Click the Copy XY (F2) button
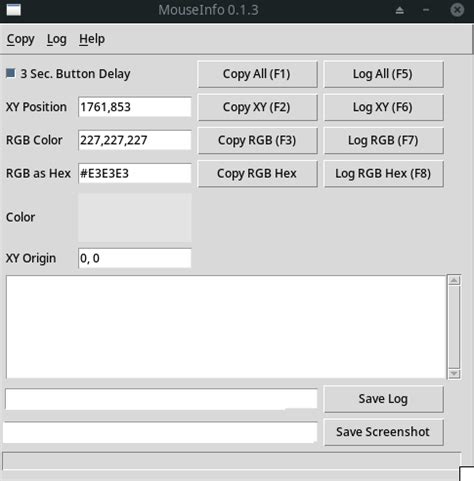 (257, 107)
